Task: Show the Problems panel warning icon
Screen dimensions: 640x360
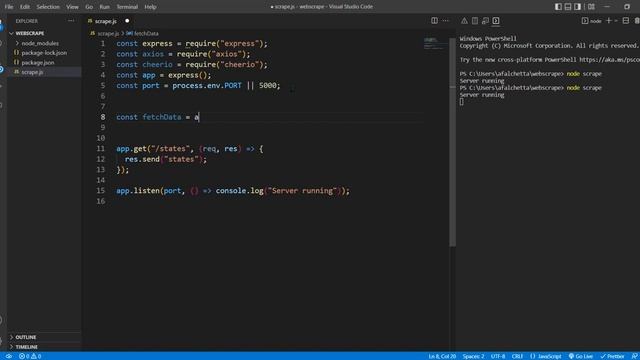Action: 464,21
